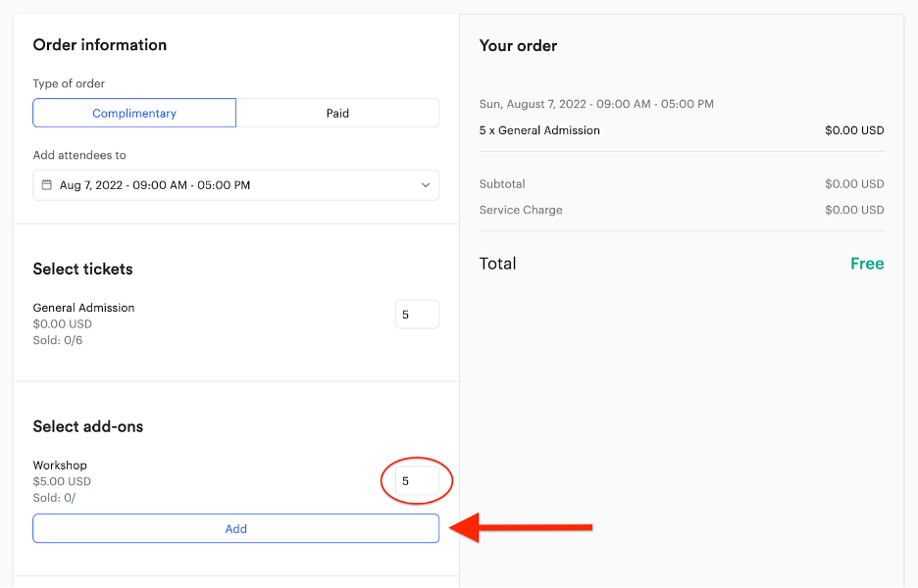The height and width of the screenshot is (588, 918).
Task: Select the Complimentary order type
Action: point(134,113)
